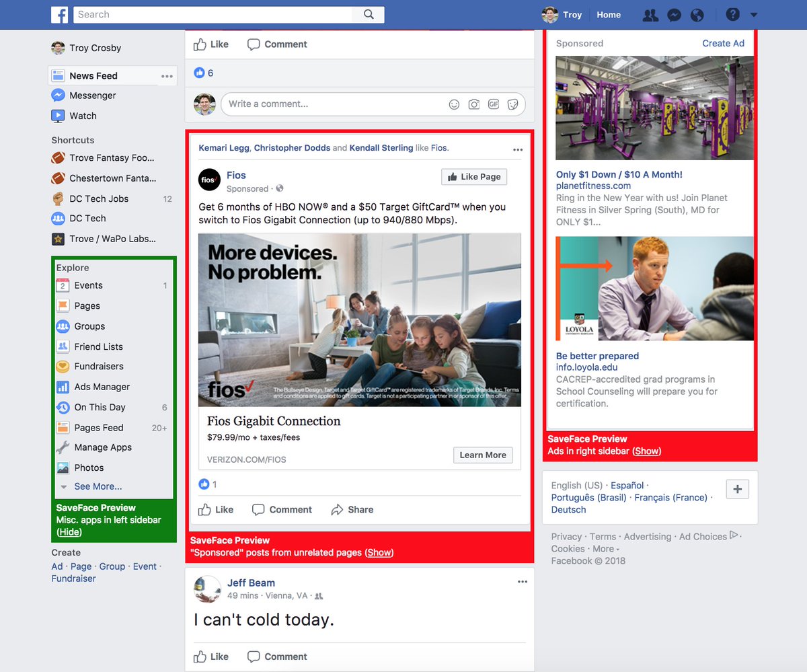Open Fundraisers icon
807x672 pixels.
63,367
